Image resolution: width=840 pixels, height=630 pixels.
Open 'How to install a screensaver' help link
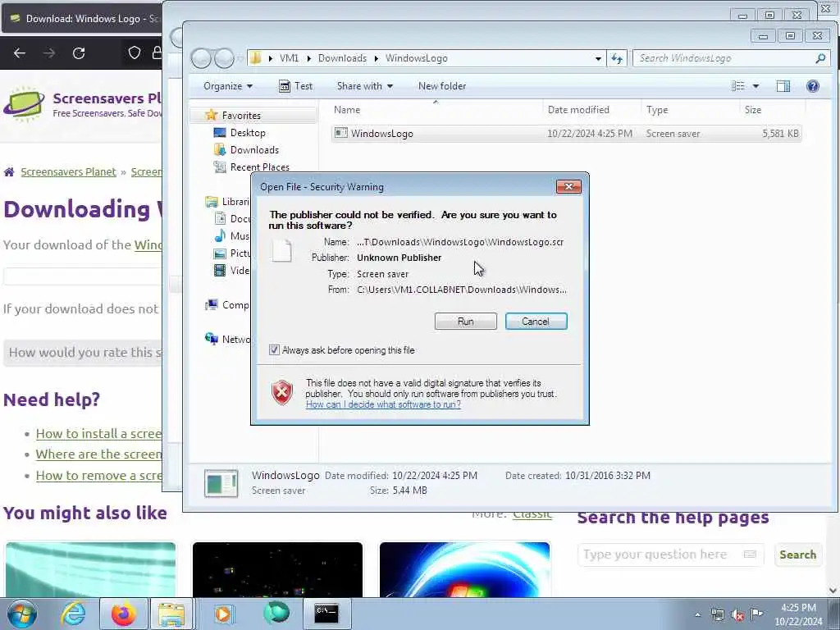tap(98, 433)
